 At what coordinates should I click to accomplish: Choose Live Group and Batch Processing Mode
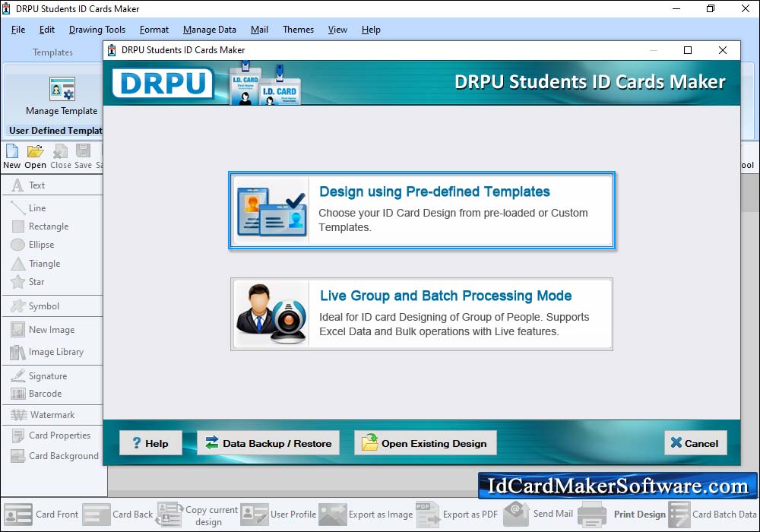coord(422,314)
